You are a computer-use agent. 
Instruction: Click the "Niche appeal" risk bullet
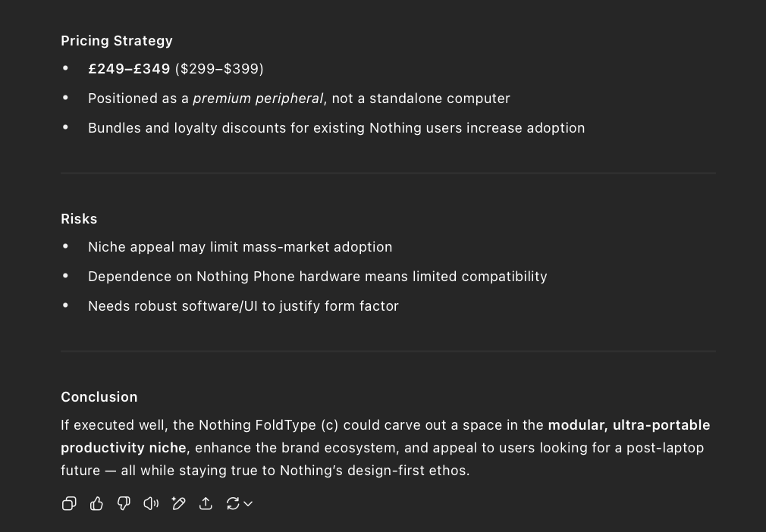coord(240,247)
